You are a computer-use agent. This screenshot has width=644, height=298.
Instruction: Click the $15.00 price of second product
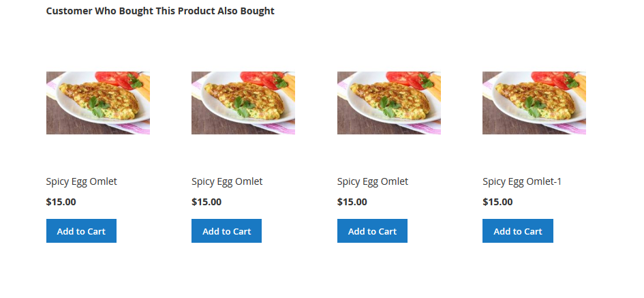pyautogui.click(x=206, y=202)
